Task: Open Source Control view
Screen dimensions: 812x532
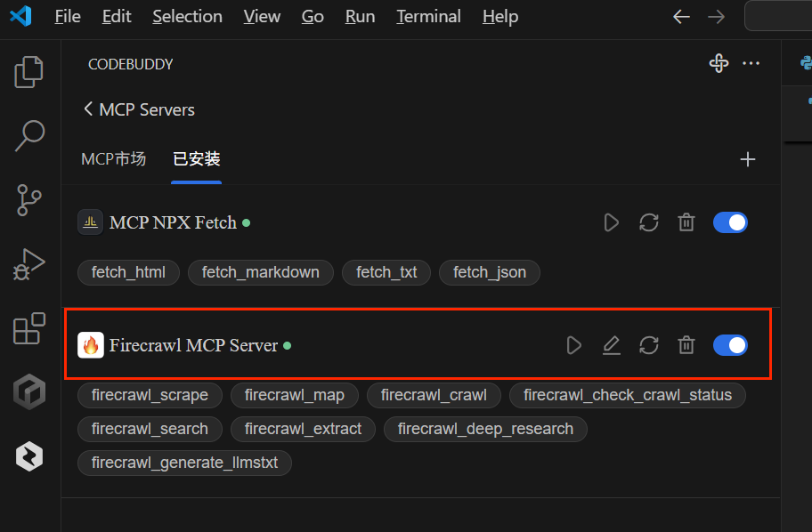Action: pos(29,200)
